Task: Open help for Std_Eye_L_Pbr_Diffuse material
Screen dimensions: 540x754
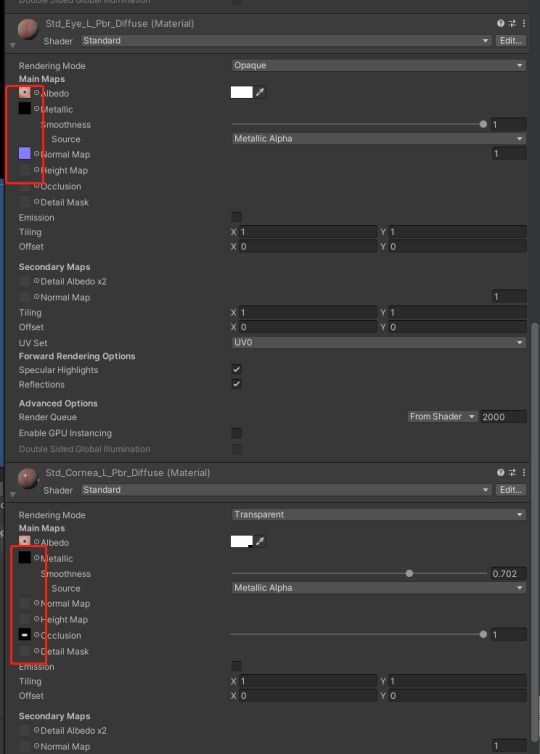Action: 501,24
